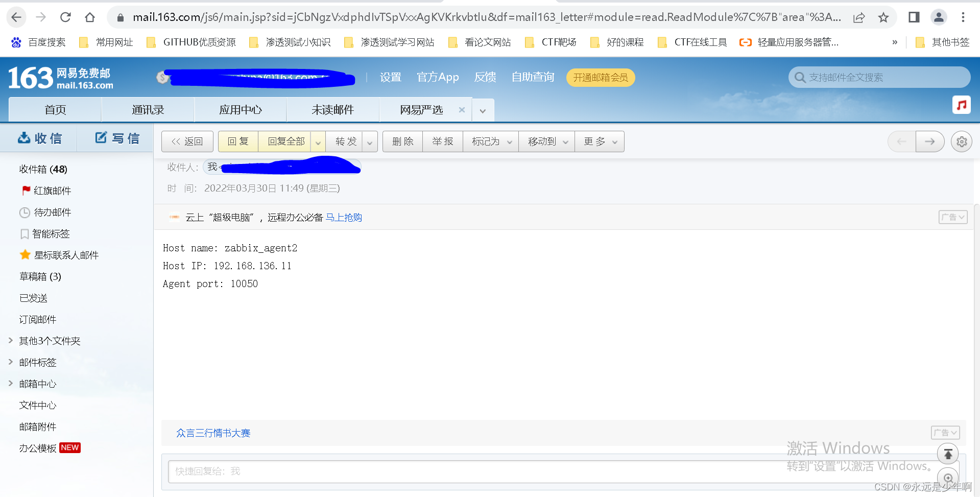Screen dimensions: 980x497
Task: Focus the 快捷回复给 quick reply box
Action: pyautogui.click(x=564, y=471)
